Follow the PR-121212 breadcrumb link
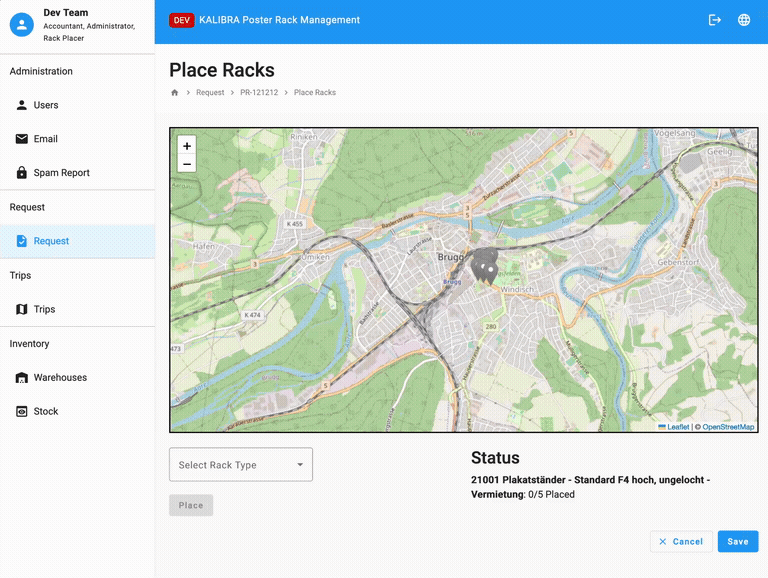 259,93
